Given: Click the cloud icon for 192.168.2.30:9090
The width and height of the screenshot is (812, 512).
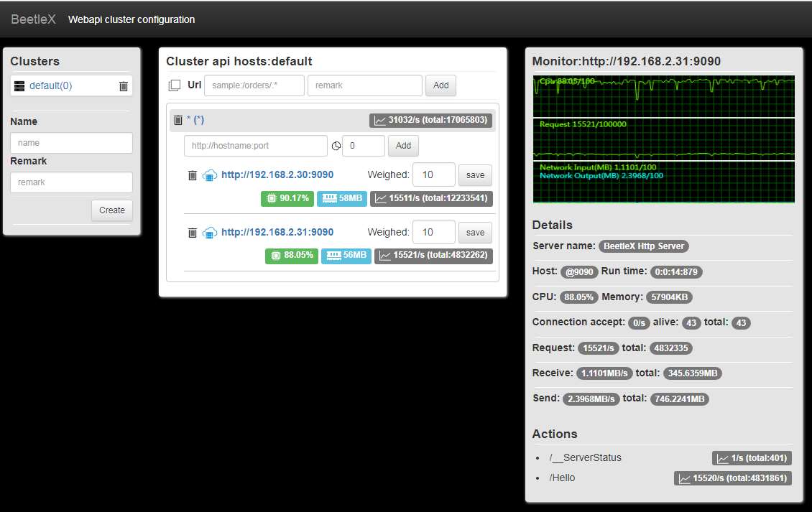Looking at the screenshot, I should [210, 175].
